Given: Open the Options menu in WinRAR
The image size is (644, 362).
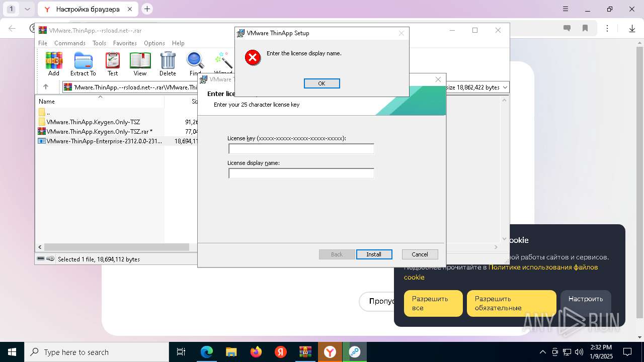Looking at the screenshot, I should point(154,43).
